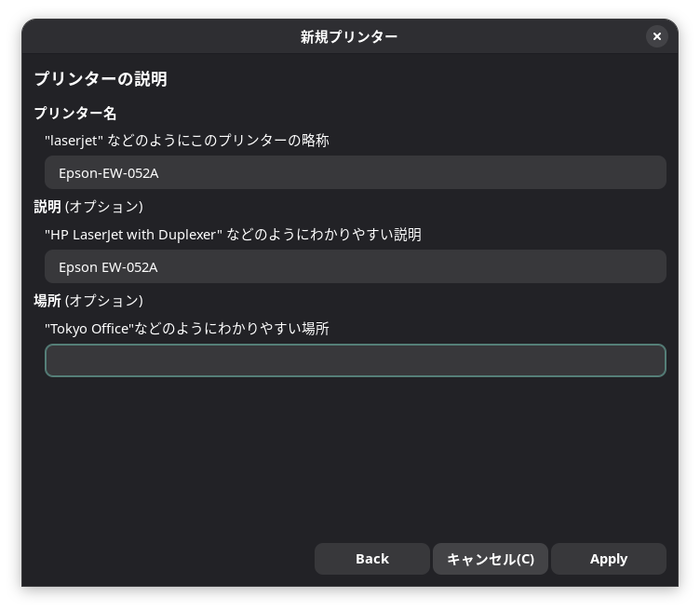Focus the printer name field Epson-EW-052A
Viewport: 700px width, 611px height.
(x=356, y=172)
